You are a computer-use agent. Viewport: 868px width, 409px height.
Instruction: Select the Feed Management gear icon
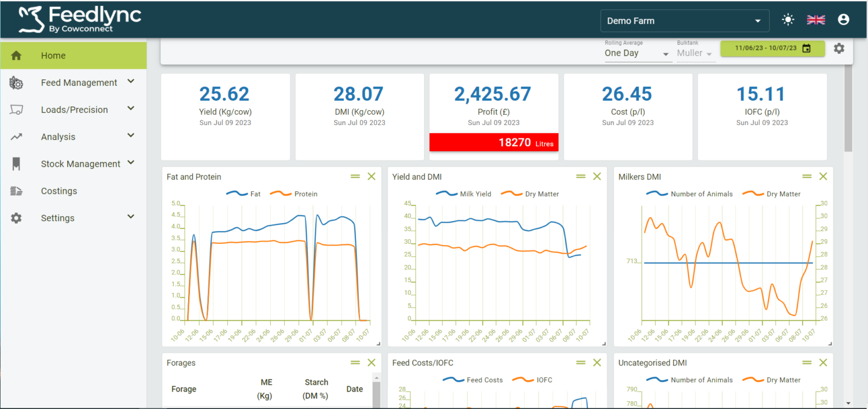16,82
